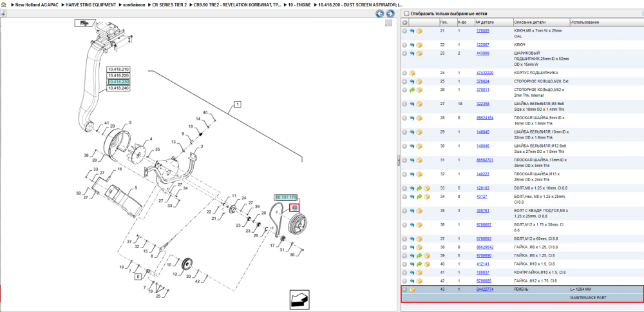The height and width of the screenshot is (312, 644).
Task: Click the package icon in row 35
Action: click(419, 210)
